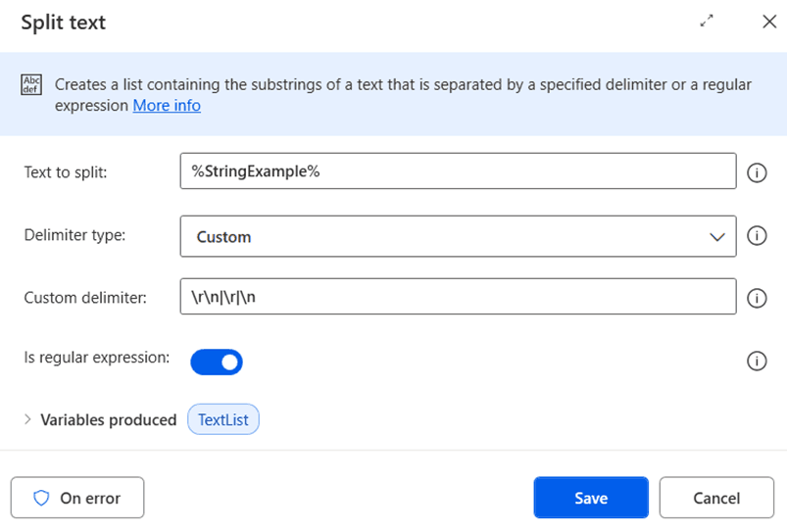The image size is (787, 532).
Task: Cancel the Split text dialog
Action: pyautogui.click(x=715, y=498)
